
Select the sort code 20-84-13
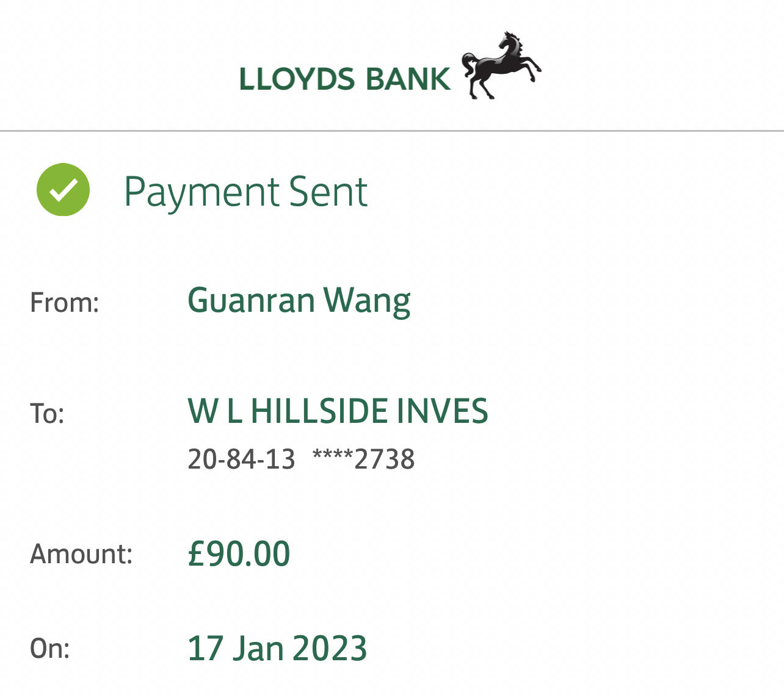(x=241, y=459)
